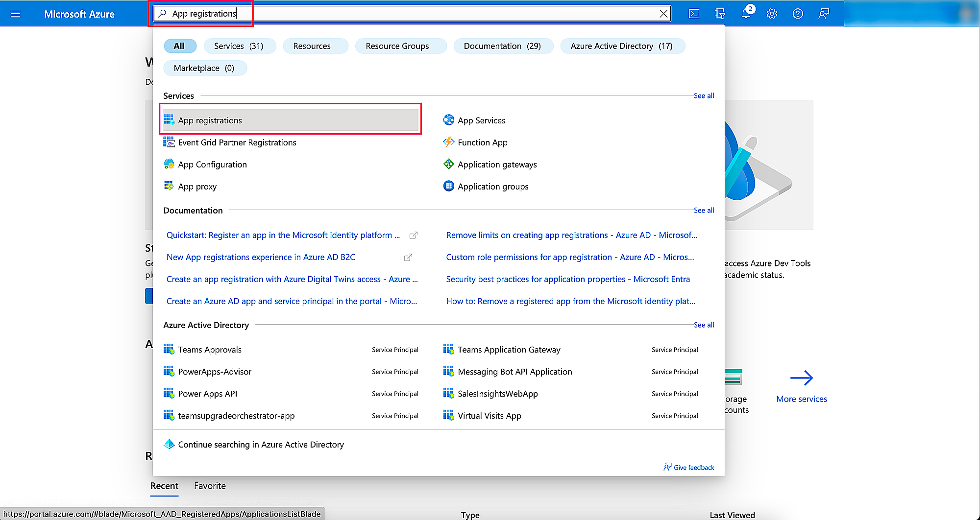Screen dimensions: 980x520
Task: Open the Help question mark icon
Action: coord(798,14)
